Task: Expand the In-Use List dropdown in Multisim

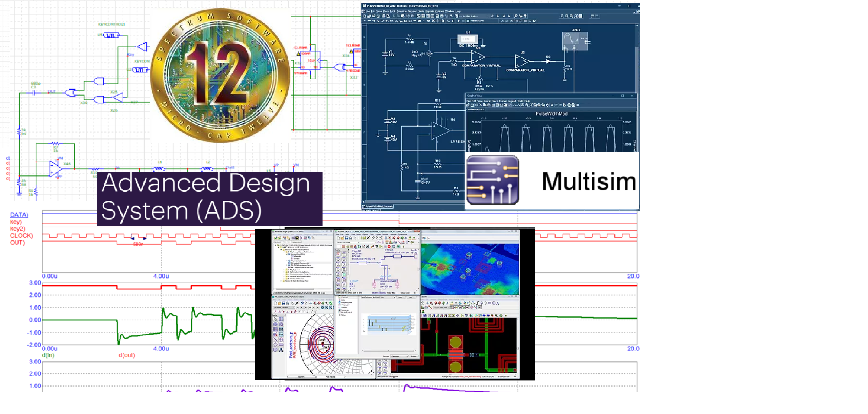Action: [474, 16]
